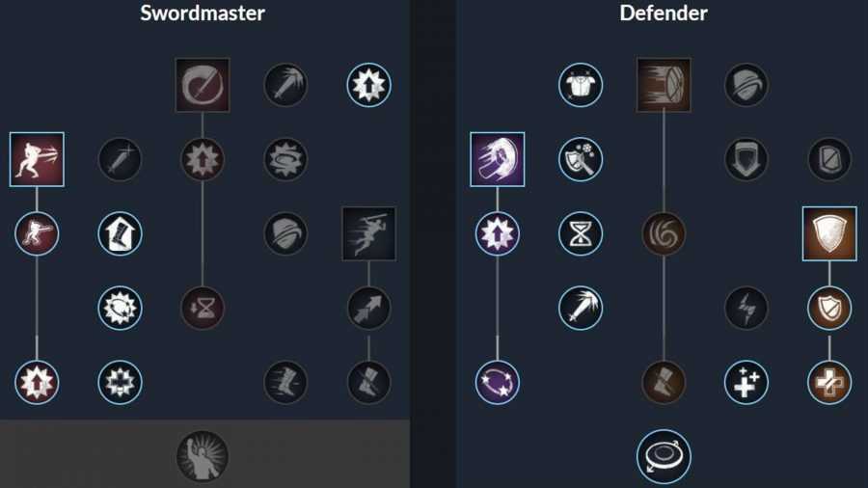Screen dimensions: 868x488
Task: Click the dim lightning bolt passive
Action: point(746,309)
